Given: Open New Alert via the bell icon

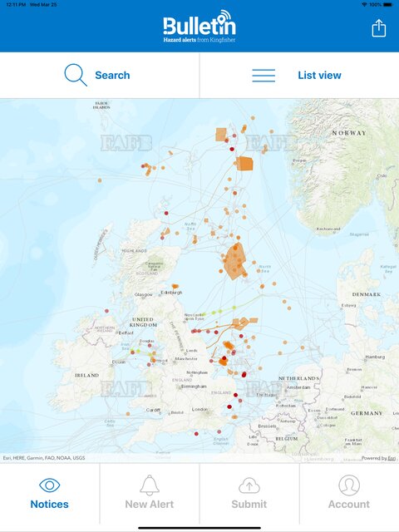Looking at the screenshot, I should 150,485.
